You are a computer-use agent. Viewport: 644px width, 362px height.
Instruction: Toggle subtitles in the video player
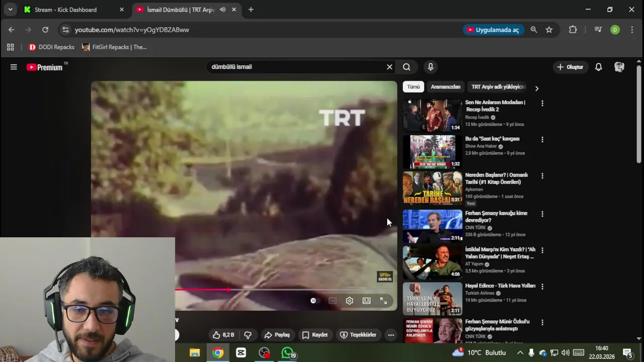click(x=332, y=301)
